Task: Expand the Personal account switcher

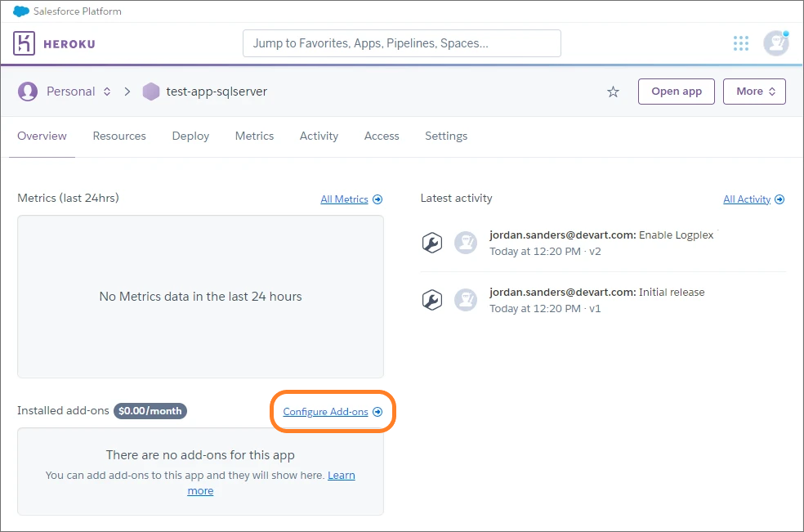Action: pos(107,92)
